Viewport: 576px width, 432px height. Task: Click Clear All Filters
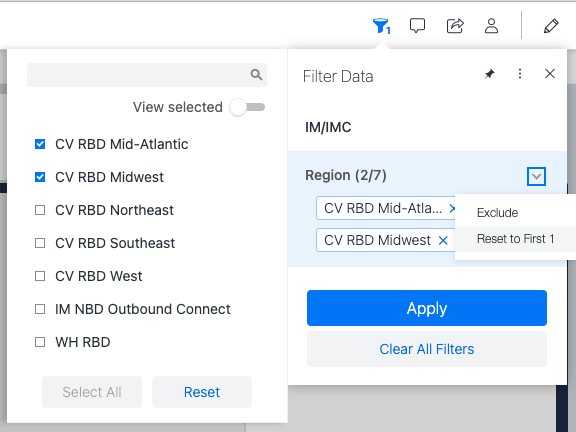tap(427, 349)
